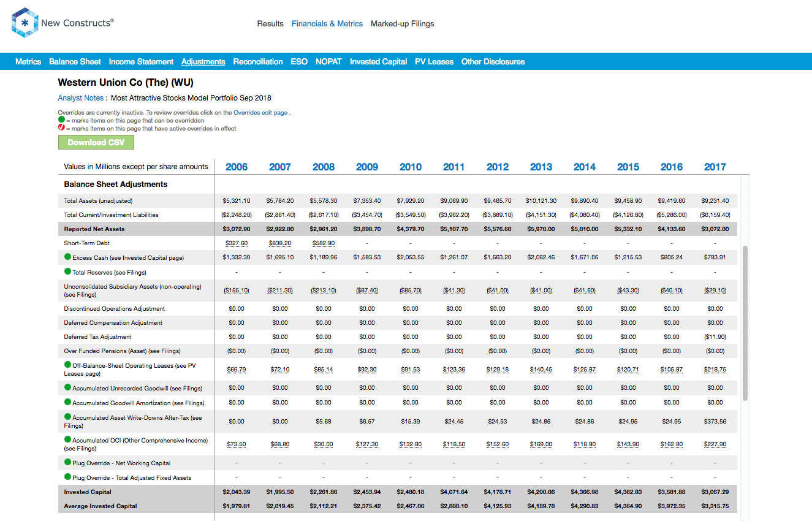This screenshot has width=812, height=521.
Task: Select the Adjustments tab
Action: pyautogui.click(x=203, y=61)
